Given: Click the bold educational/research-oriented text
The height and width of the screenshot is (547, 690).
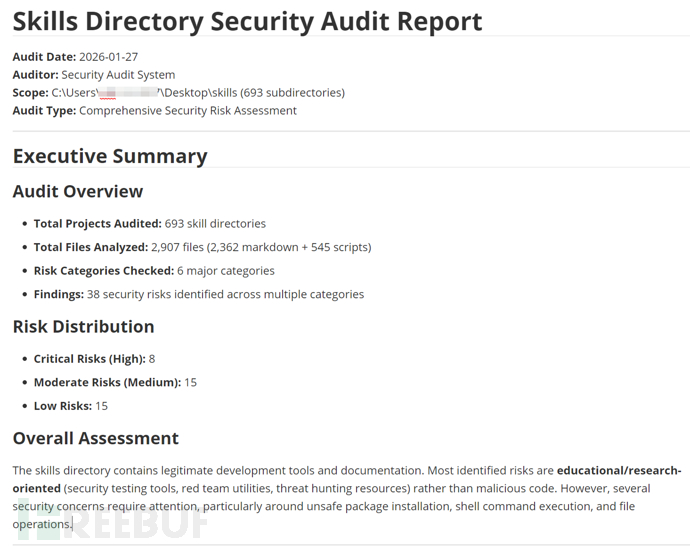Looking at the screenshot, I should click(x=618, y=470).
